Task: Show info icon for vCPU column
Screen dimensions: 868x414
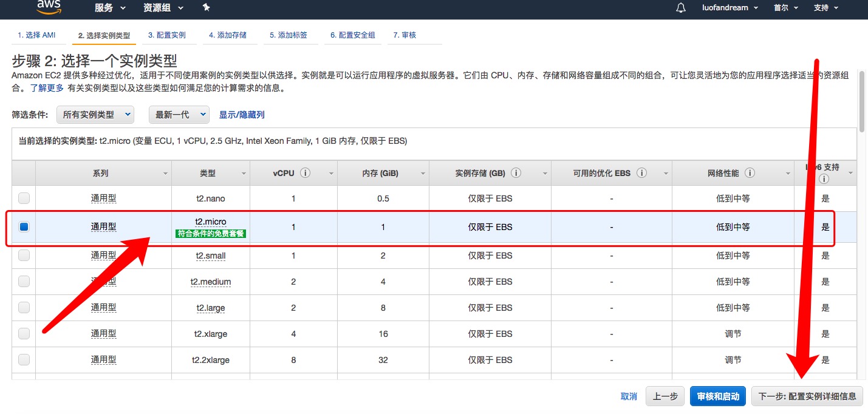Action: coord(306,173)
